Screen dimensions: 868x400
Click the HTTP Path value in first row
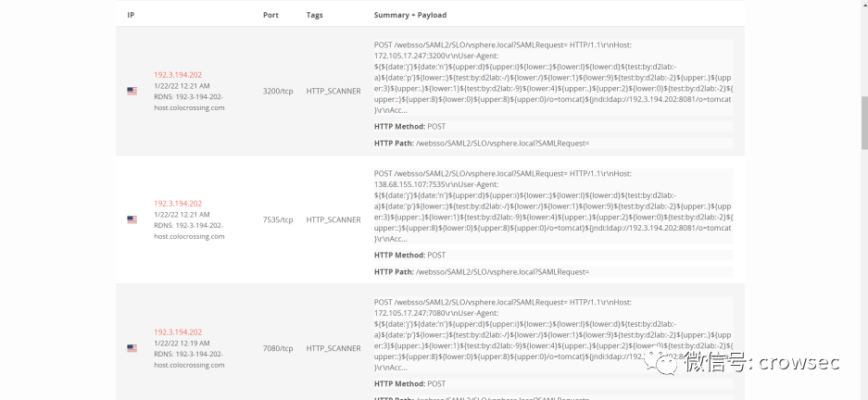[x=503, y=144]
